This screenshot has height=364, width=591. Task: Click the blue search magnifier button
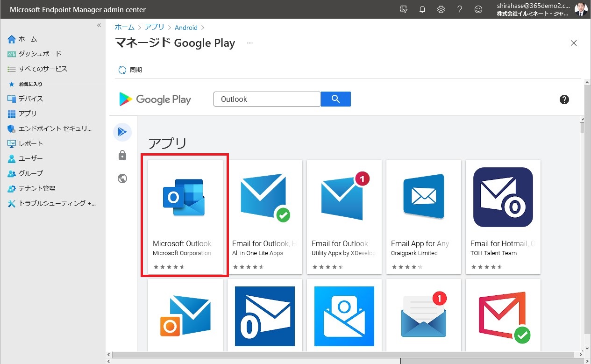point(336,99)
